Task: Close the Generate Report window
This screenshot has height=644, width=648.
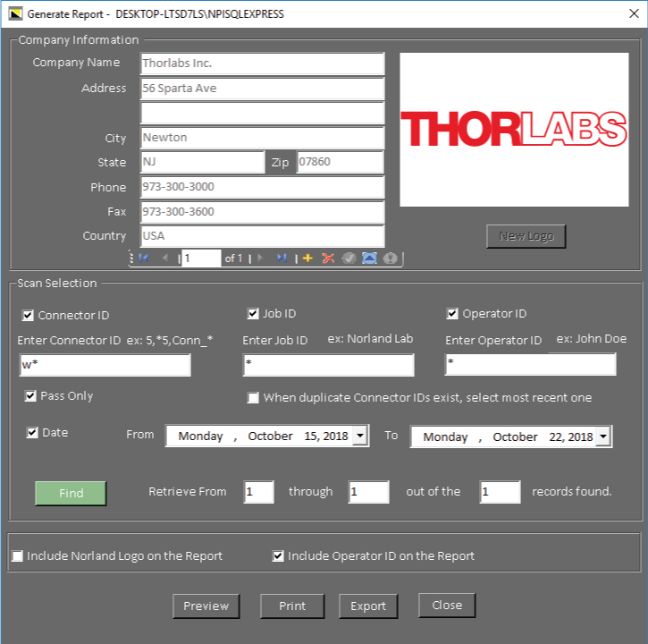Action: (x=634, y=13)
